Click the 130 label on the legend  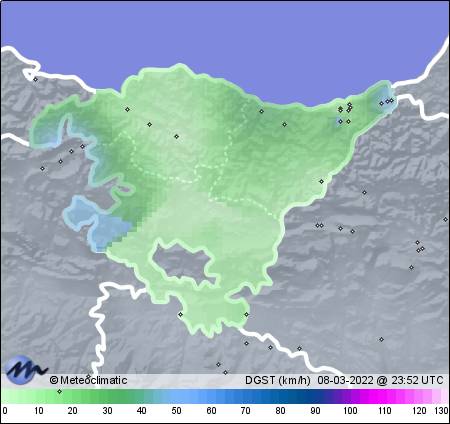(441, 411)
